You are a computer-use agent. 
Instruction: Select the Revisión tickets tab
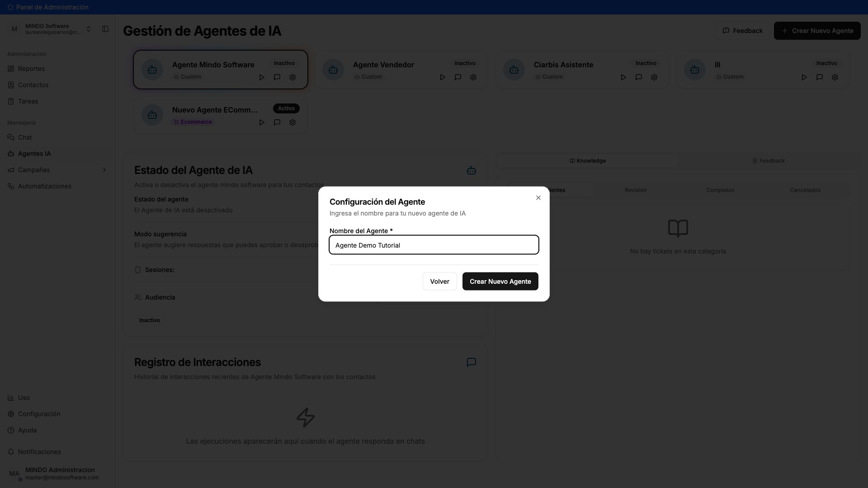636,190
